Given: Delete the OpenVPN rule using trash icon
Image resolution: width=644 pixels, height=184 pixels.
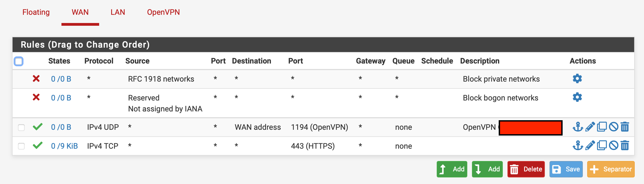Looking at the screenshot, I should pos(625,127).
